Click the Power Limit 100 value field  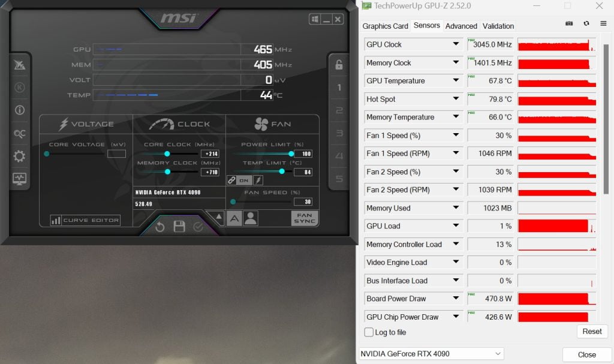(303, 154)
